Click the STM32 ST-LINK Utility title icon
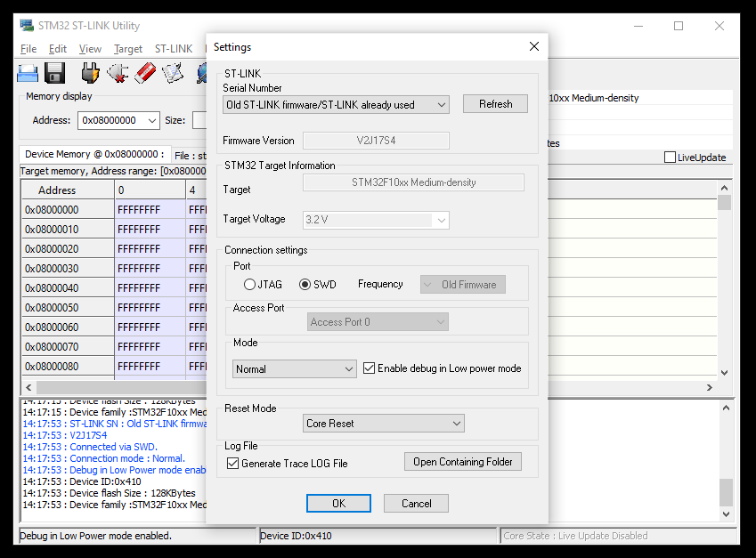Viewport: 756px width, 558px height. (x=27, y=25)
